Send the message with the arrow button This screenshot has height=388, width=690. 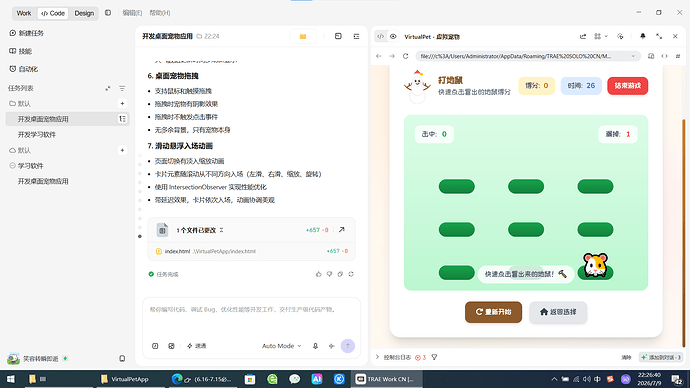click(348, 346)
